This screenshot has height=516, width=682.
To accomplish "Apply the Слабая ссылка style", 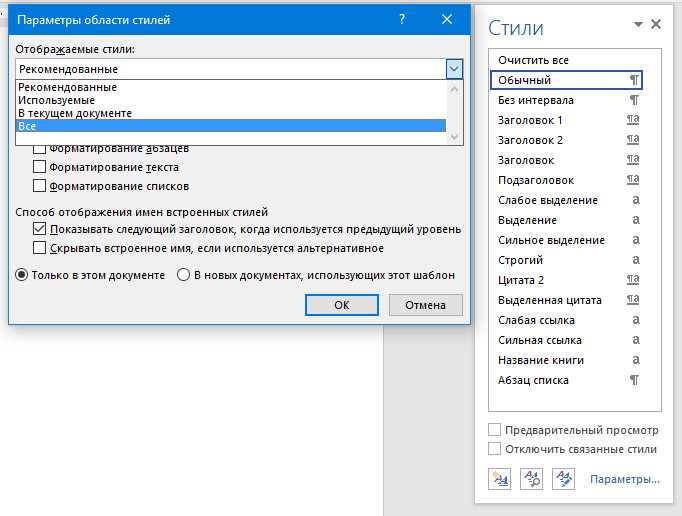I will coord(566,320).
